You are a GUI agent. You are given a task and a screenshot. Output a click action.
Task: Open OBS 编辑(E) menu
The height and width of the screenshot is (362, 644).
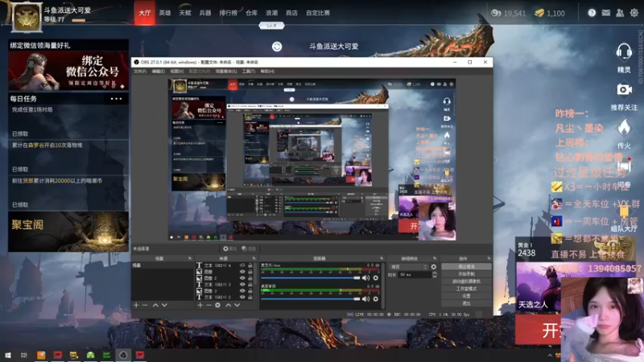(x=158, y=72)
